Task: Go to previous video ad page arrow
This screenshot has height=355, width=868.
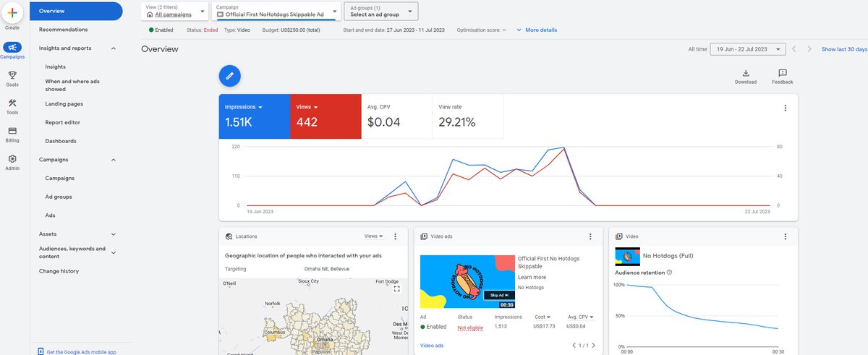Action: pyautogui.click(x=574, y=346)
